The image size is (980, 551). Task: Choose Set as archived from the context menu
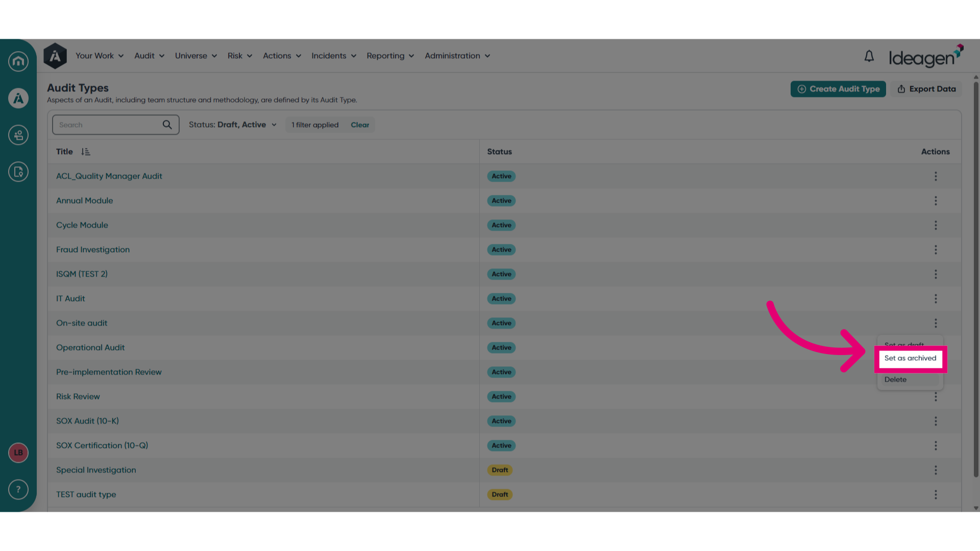coord(910,359)
